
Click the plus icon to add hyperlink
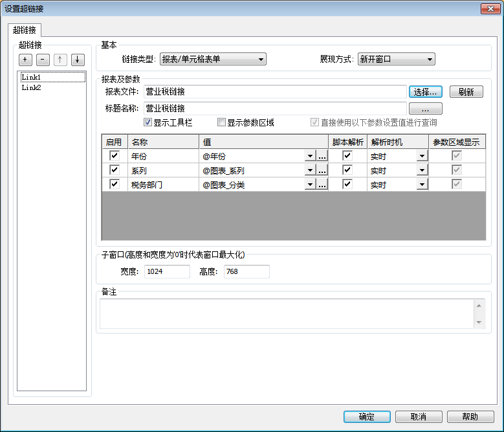[x=25, y=60]
